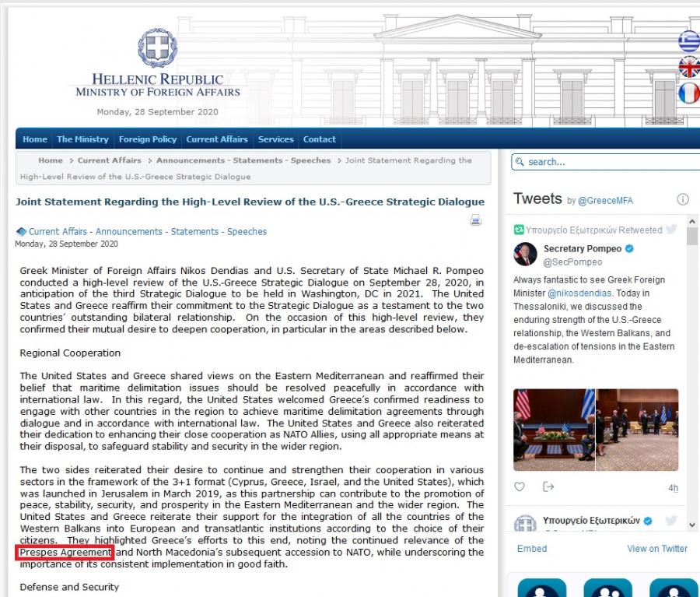Open the View on Twitter link
The width and height of the screenshot is (700, 597).
click(x=657, y=548)
